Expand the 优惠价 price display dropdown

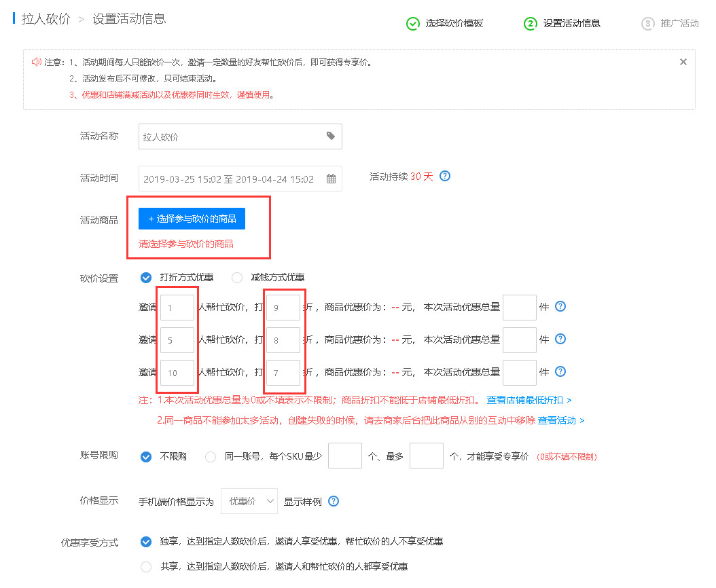tap(249, 502)
